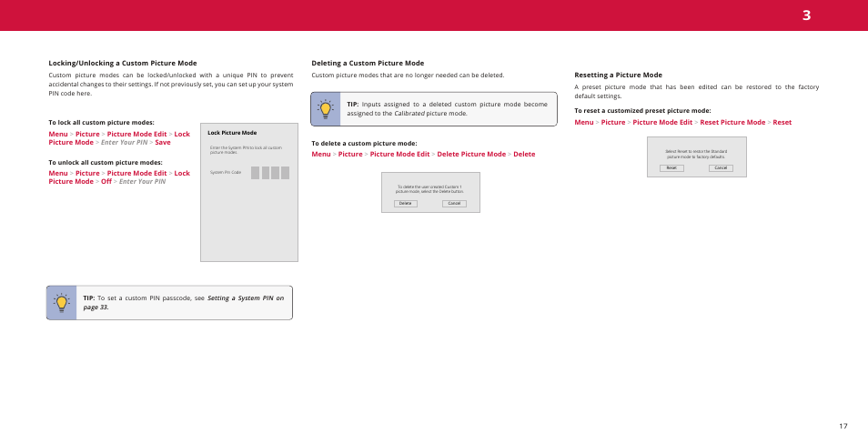The width and height of the screenshot is (868, 444).
Task: Click 'Off' in the unlock instructions path
Action: pos(106,181)
